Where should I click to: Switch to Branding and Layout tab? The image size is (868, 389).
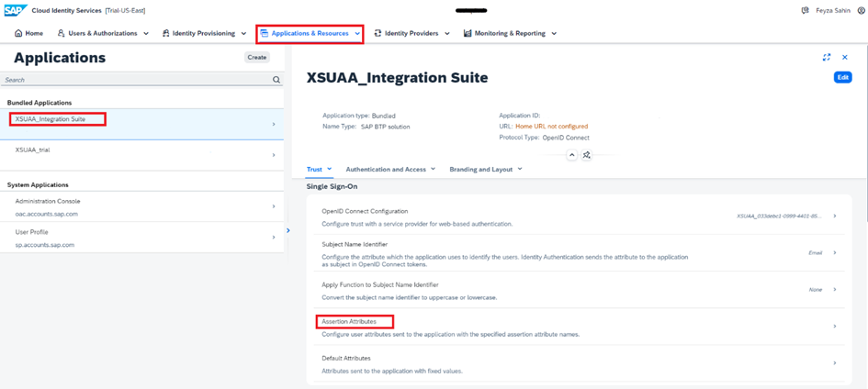click(481, 169)
